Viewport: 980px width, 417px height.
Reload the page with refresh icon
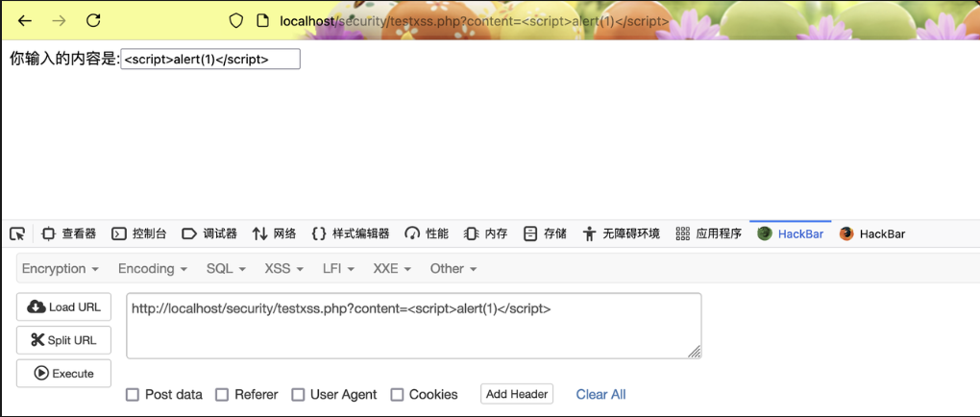point(93,20)
